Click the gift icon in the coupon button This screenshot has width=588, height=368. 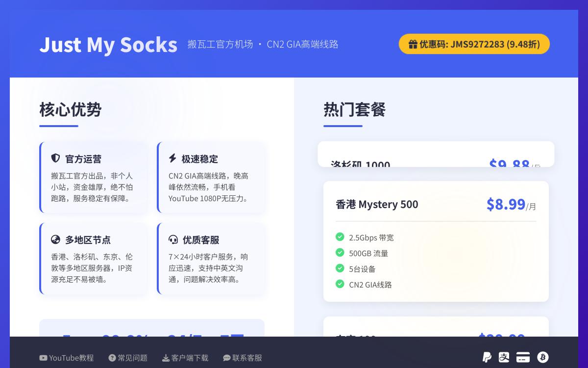[x=413, y=44]
